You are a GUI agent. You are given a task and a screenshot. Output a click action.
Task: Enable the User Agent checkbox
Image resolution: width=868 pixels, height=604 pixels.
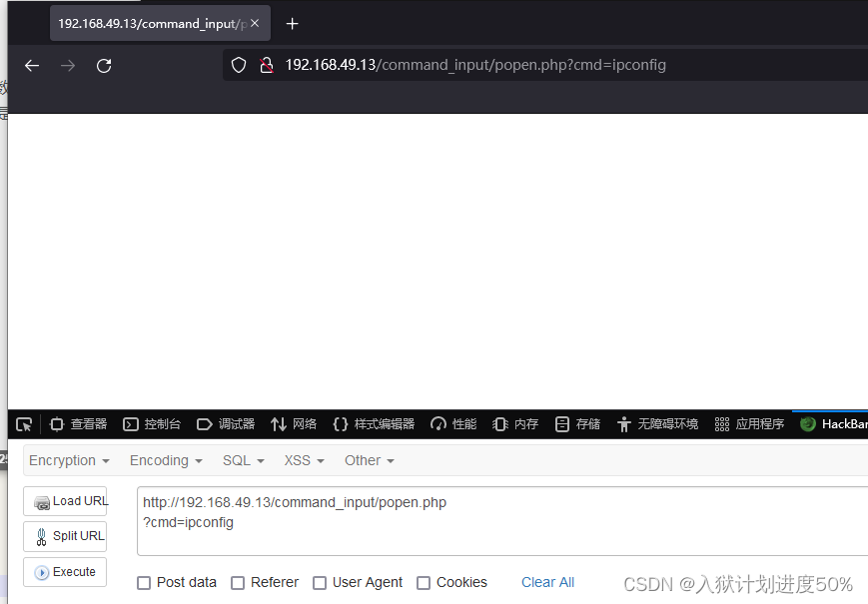point(320,583)
